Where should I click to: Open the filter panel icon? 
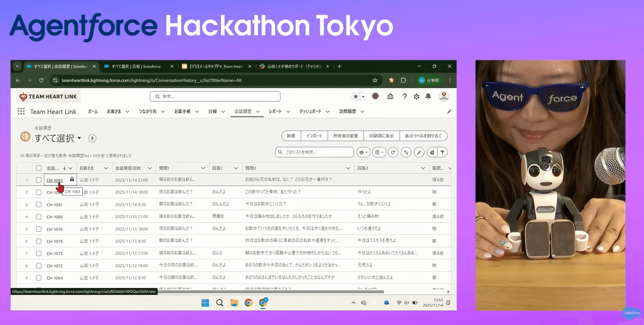[x=442, y=152]
